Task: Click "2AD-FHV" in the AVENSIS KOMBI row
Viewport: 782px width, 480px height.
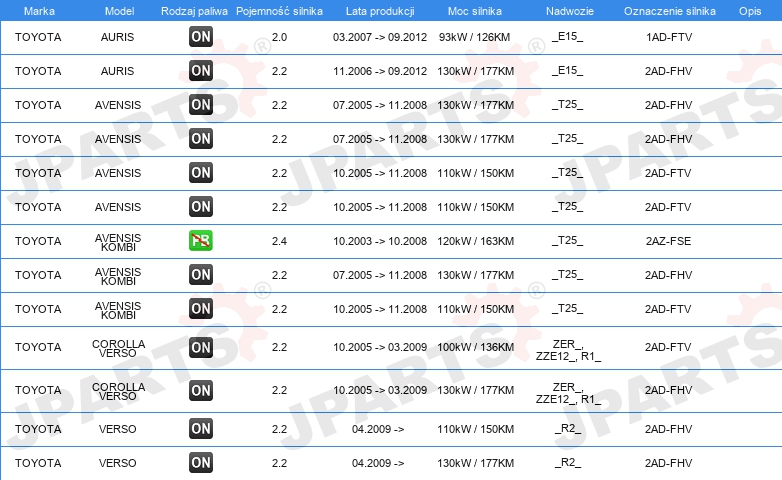Action: pyautogui.click(x=668, y=275)
